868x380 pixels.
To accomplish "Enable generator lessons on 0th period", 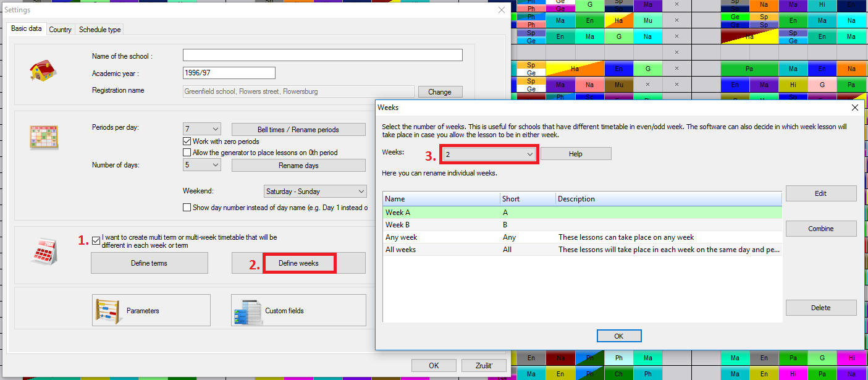I will (187, 153).
